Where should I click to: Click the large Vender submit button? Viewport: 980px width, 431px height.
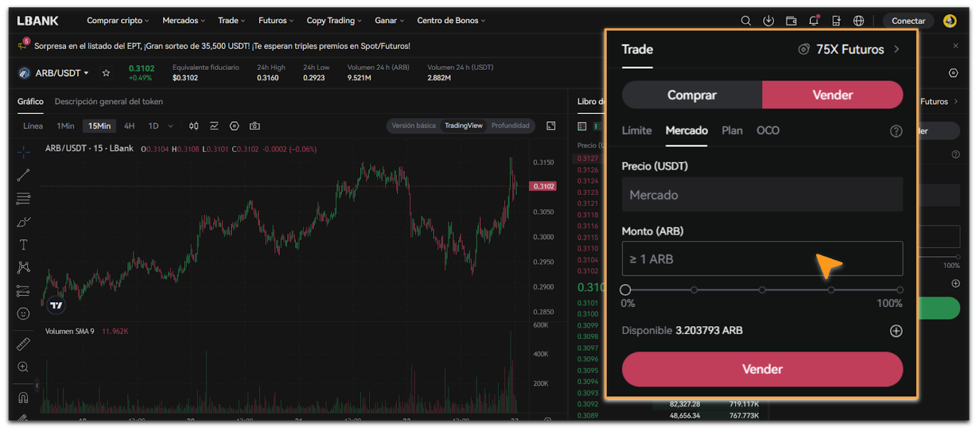[763, 369]
